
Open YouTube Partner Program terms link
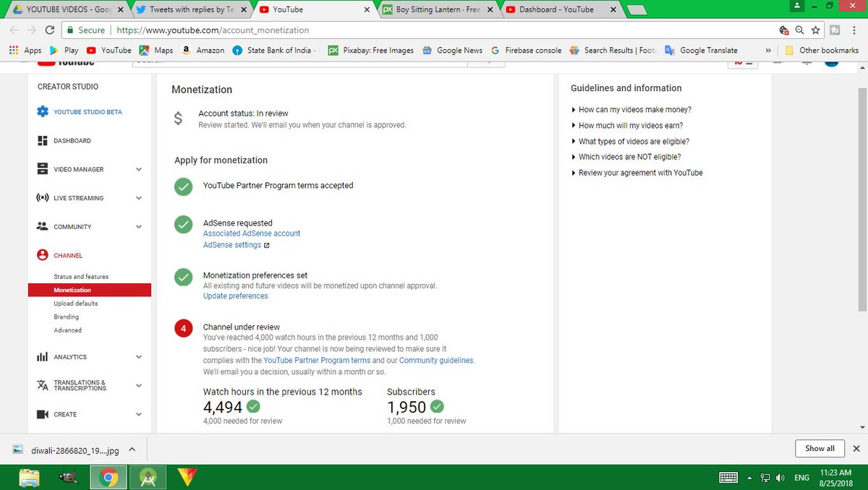click(x=317, y=360)
